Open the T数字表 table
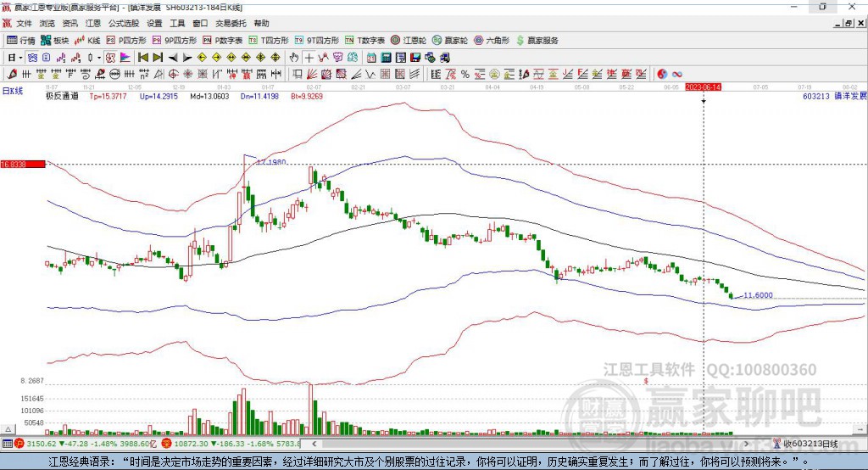This screenshot has height=470, width=868. point(364,41)
